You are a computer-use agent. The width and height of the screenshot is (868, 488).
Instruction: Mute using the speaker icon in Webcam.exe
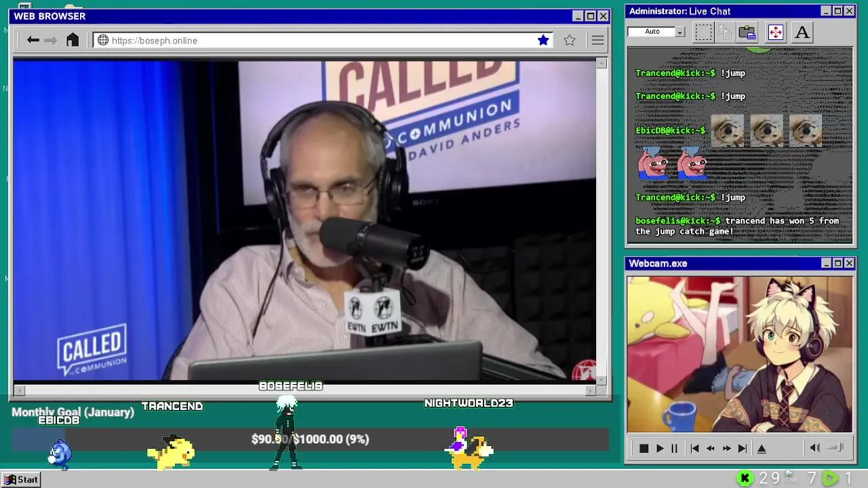click(814, 447)
